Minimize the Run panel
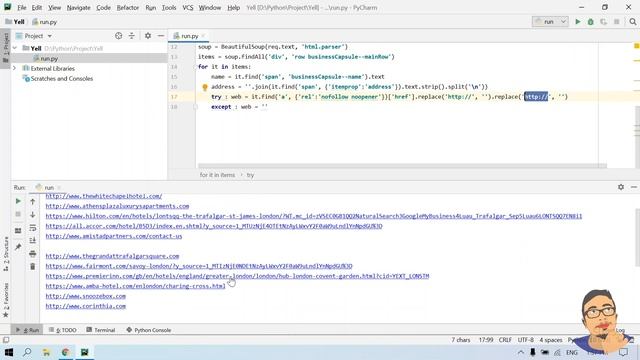640x360 pixels. click(x=634, y=187)
